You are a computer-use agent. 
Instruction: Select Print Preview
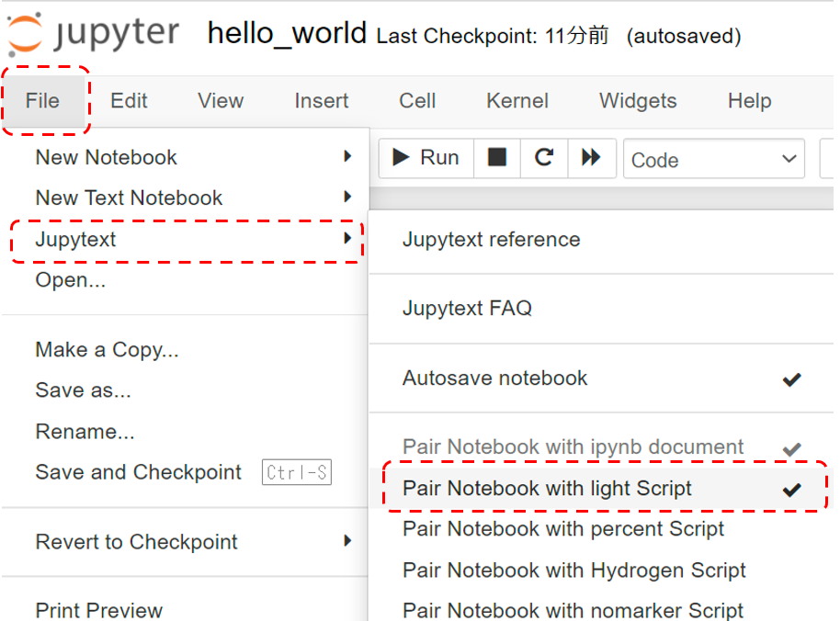tap(185, 610)
